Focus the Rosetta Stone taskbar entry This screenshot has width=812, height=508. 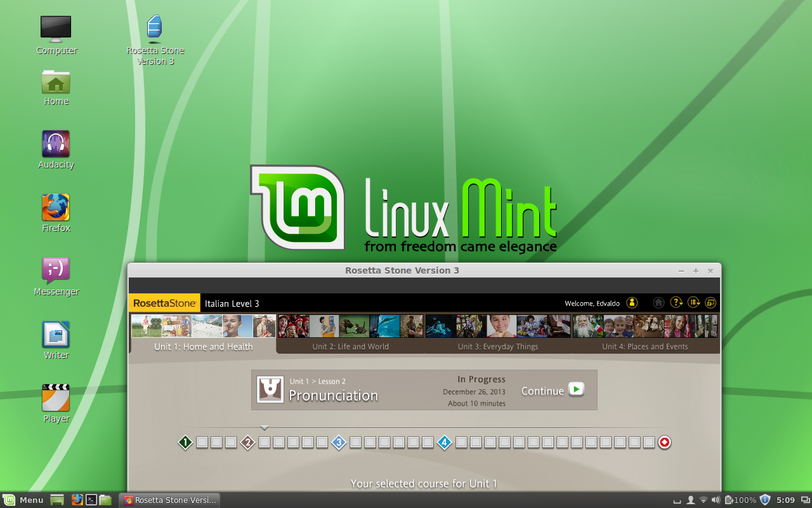coord(169,500)
